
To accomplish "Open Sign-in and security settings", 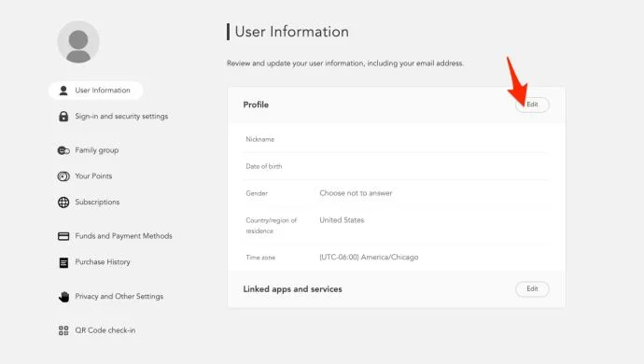I will click(x=121, y=117).
